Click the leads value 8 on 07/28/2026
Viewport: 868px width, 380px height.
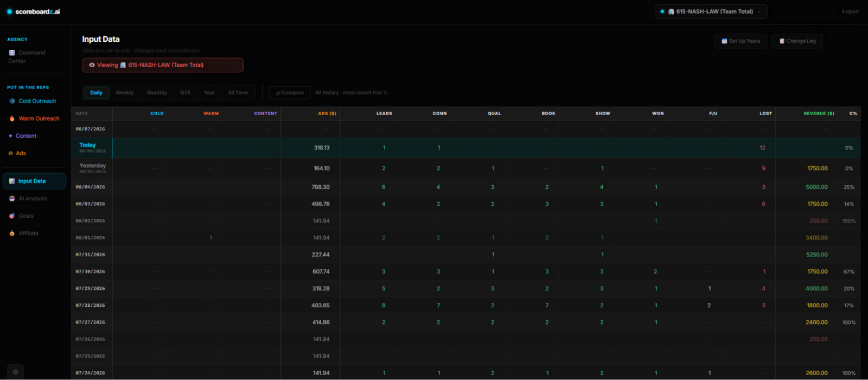(x=384, y=305)
